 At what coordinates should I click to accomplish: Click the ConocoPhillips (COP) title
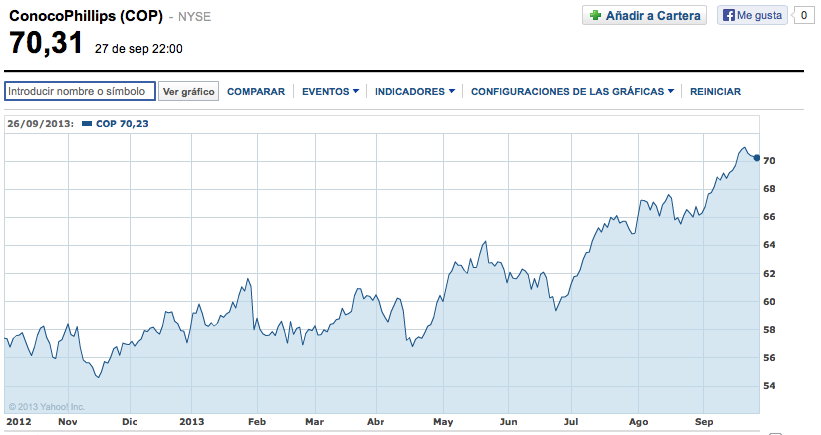[x=86, y=16]
